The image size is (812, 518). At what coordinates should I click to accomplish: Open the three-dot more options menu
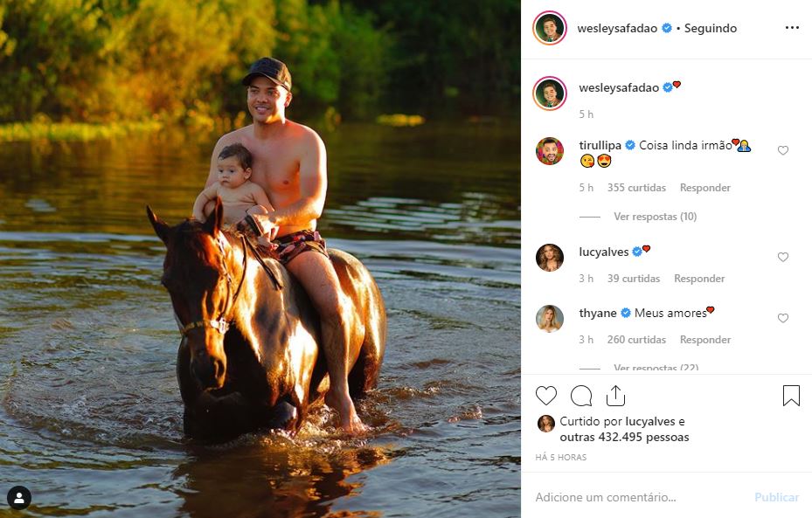[792, 28]
